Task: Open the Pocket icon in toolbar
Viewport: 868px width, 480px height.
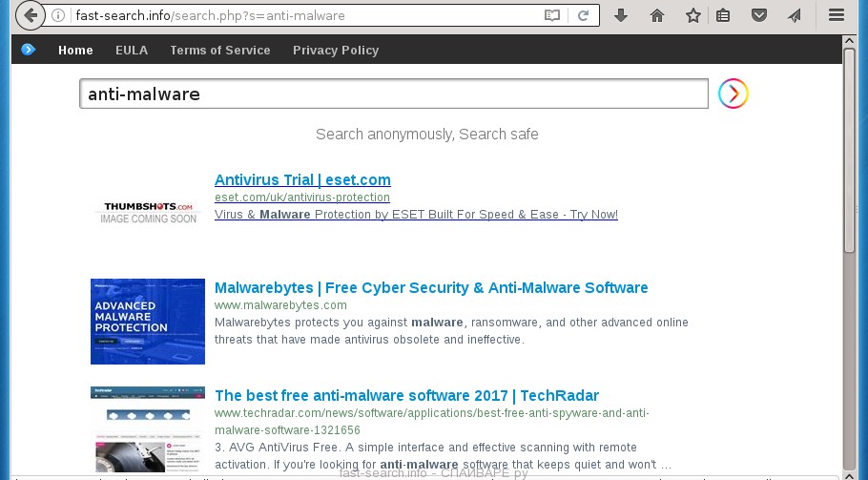Action: (x=759, y=15)
